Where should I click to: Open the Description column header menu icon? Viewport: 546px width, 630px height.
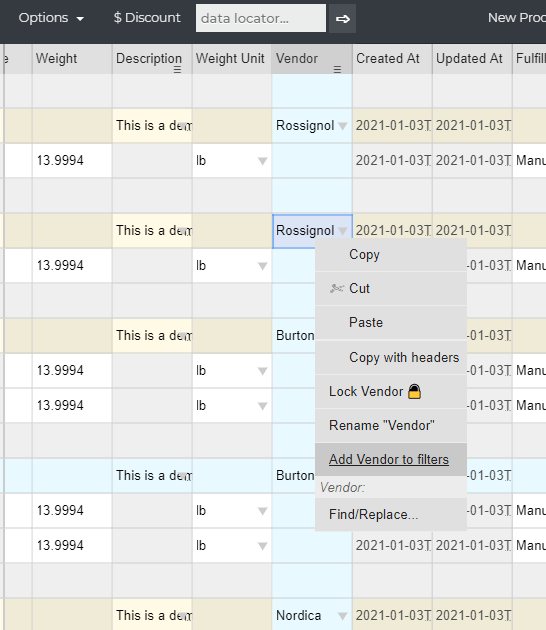coord(177,69)
